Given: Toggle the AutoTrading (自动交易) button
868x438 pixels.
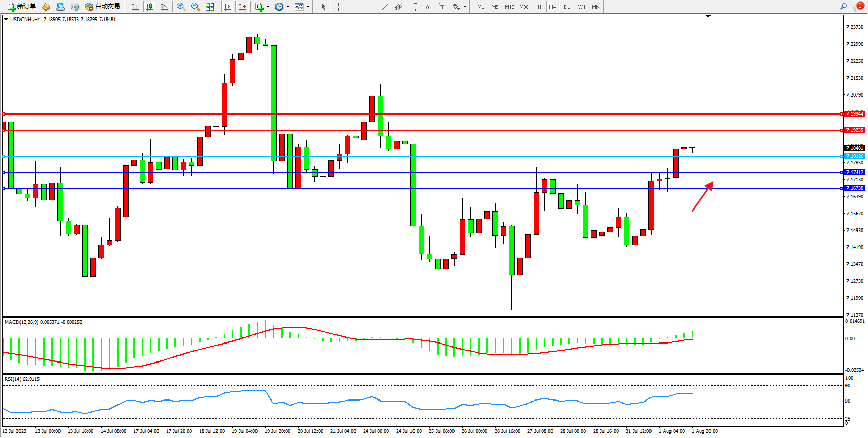Looking at the screenshot, I should pos(102,7).
